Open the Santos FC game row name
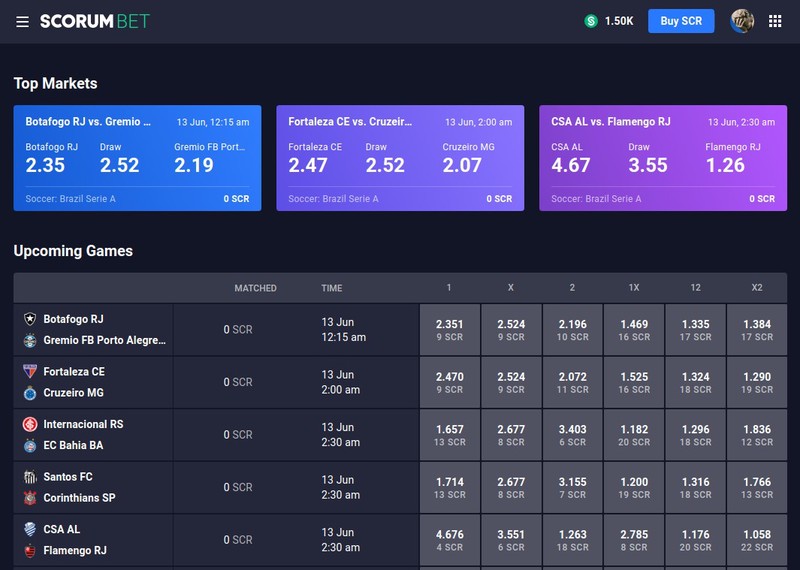This screenshot has width=800, height=570. [68, 477]
